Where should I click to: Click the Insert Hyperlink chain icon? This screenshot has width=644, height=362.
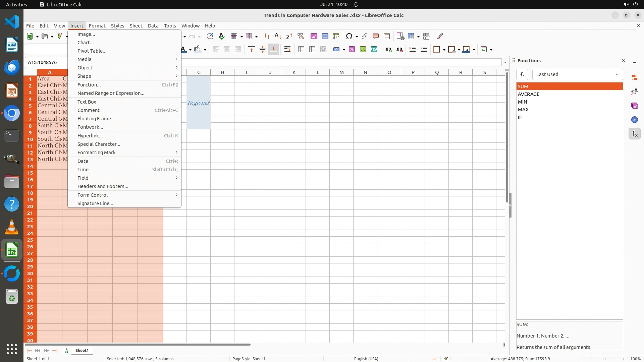click(364, 36)
